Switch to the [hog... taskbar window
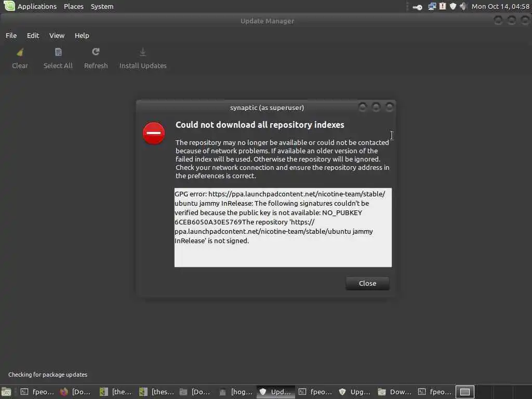Screen dimensions: 532x399 [x=236, y=392]
